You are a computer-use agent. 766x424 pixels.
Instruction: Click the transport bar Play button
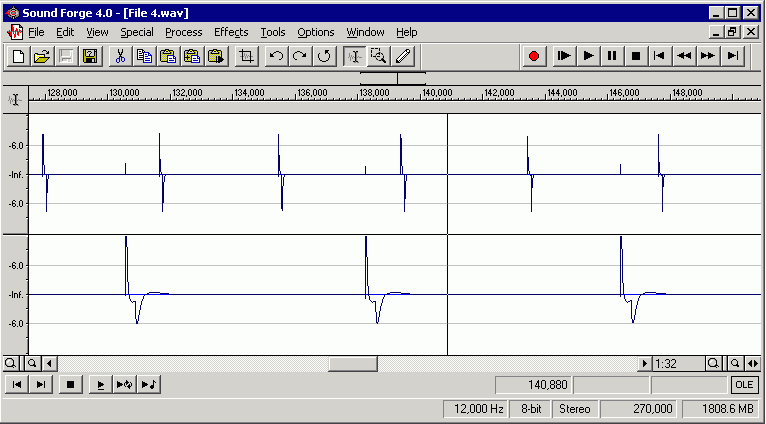(x=589, y=56)
